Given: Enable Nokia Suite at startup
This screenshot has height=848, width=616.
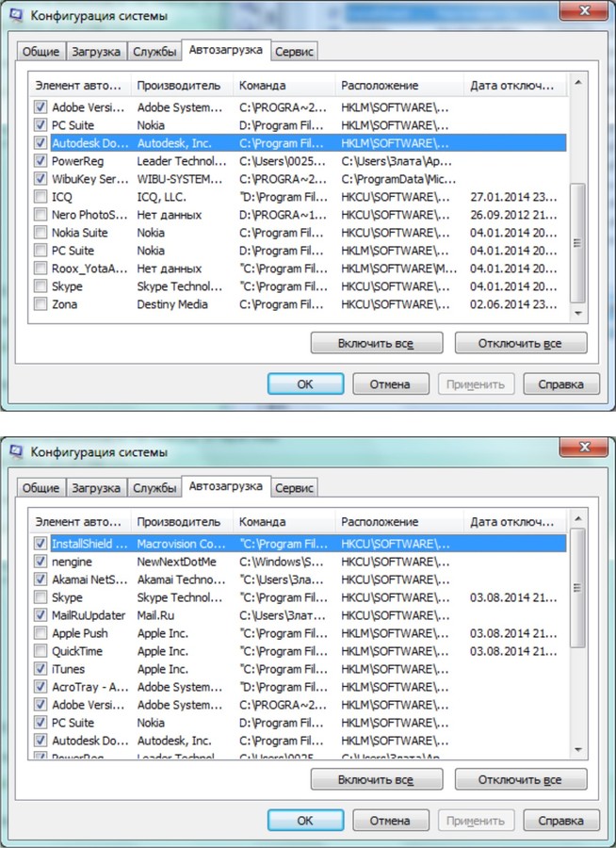Looking at the screenshot, I should tap(41, 232).
